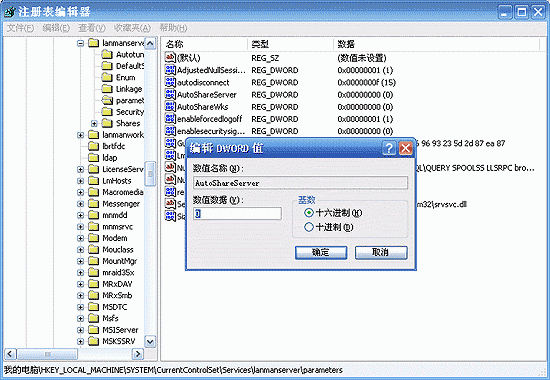Select the MRxSmb tree item
This screenshot has height=380, width=550.
(117, 295)
